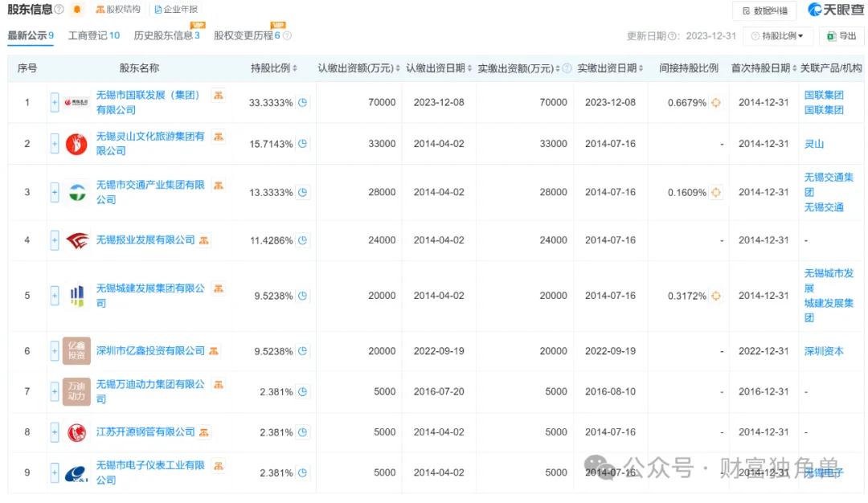The width and height of the screenshot is (868, 503).
Task: Open equity structure icon next to 无锡市国联发展
Action: (x=219, y=95)
